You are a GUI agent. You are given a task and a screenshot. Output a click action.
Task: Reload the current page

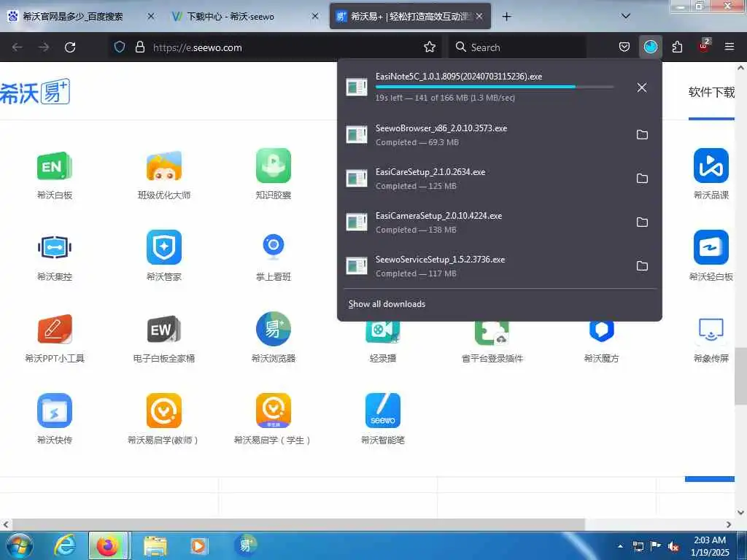(x=70, y=47)
